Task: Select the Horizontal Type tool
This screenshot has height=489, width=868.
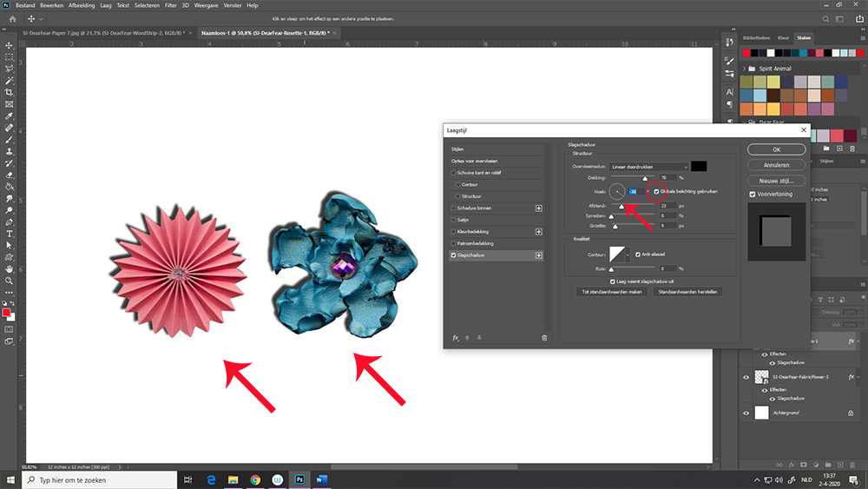Action: tap(9, 234)
